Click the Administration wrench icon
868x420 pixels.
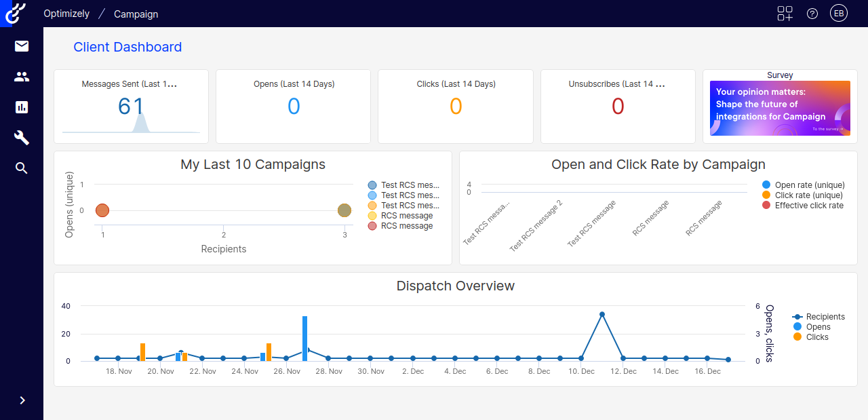point(21,138)
